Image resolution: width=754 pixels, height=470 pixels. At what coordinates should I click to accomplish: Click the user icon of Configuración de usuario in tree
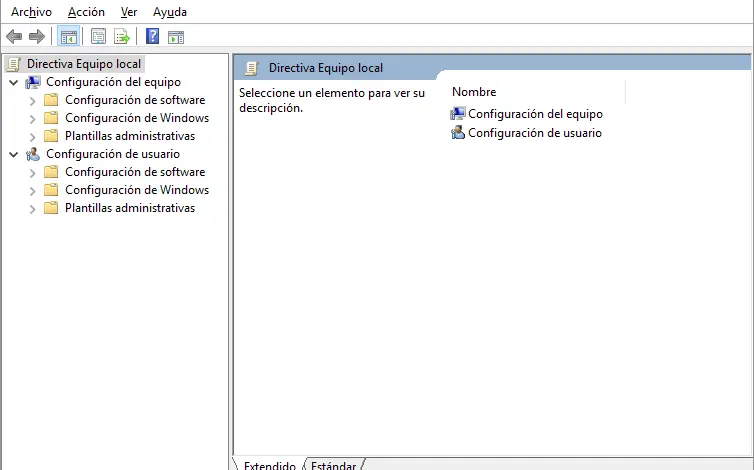coord(33,154)
